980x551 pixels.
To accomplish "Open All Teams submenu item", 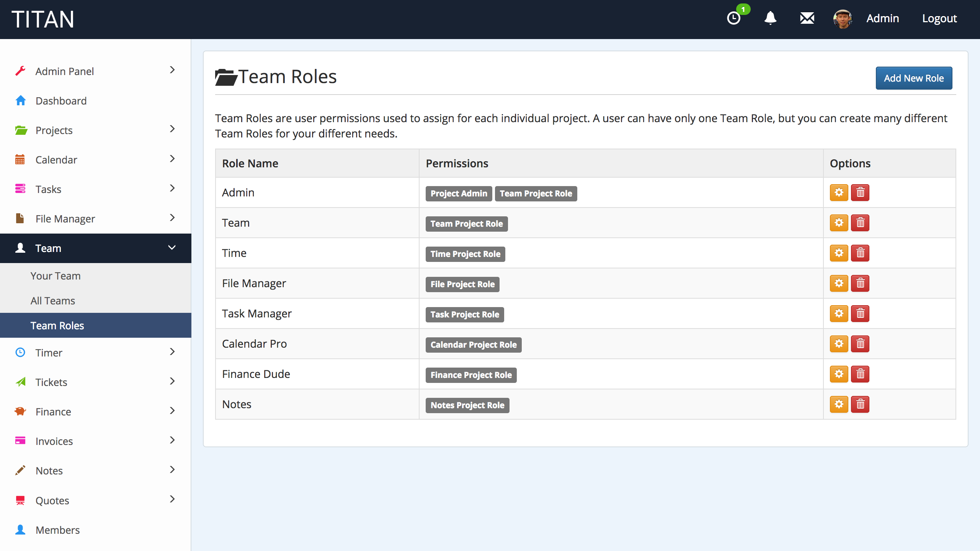I will [53, 301].
